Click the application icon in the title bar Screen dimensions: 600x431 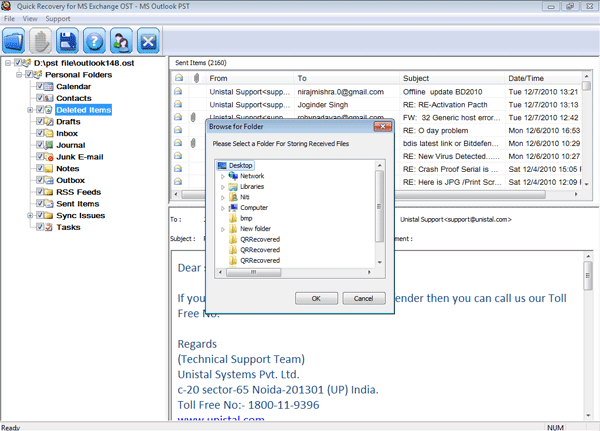pyautogui.click(x=6, y=6)
